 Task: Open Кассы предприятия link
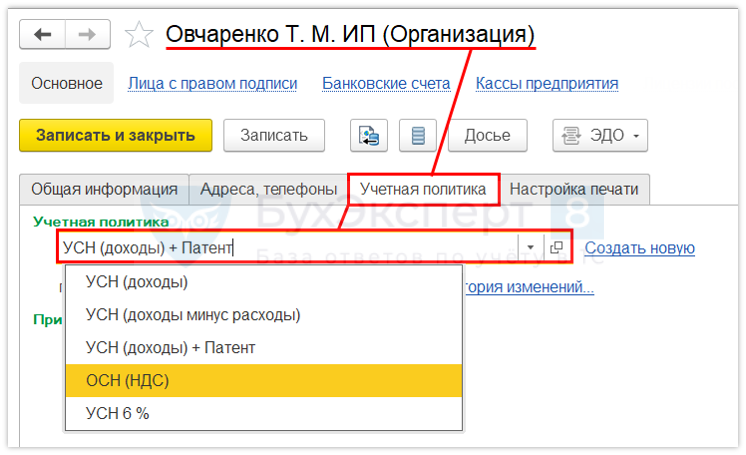tap(547, 83)
